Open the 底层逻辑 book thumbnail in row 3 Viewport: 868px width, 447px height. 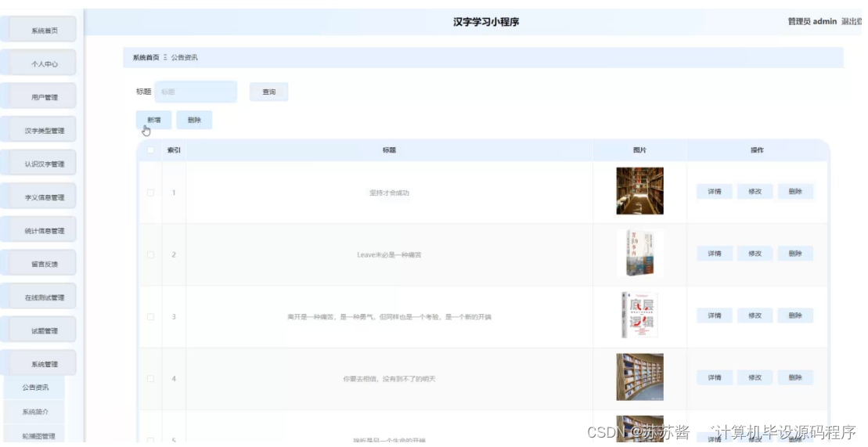pyautogui.click(x=640, y=315)
